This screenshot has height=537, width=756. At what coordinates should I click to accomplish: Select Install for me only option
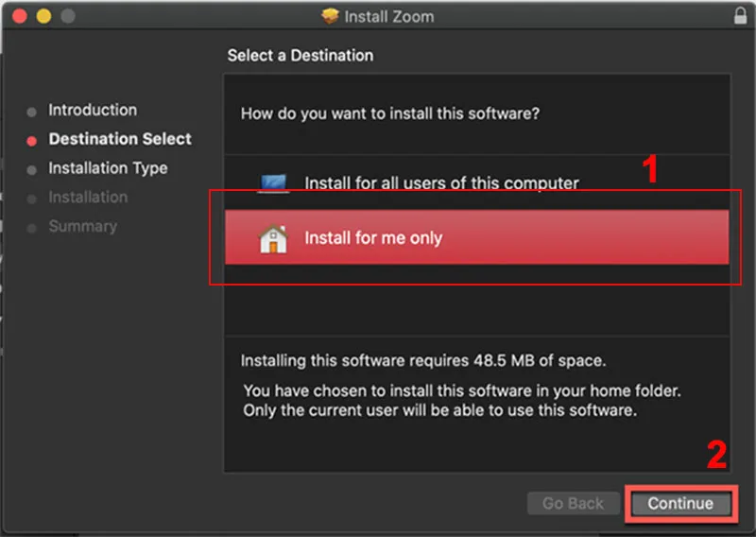[477, 237]
